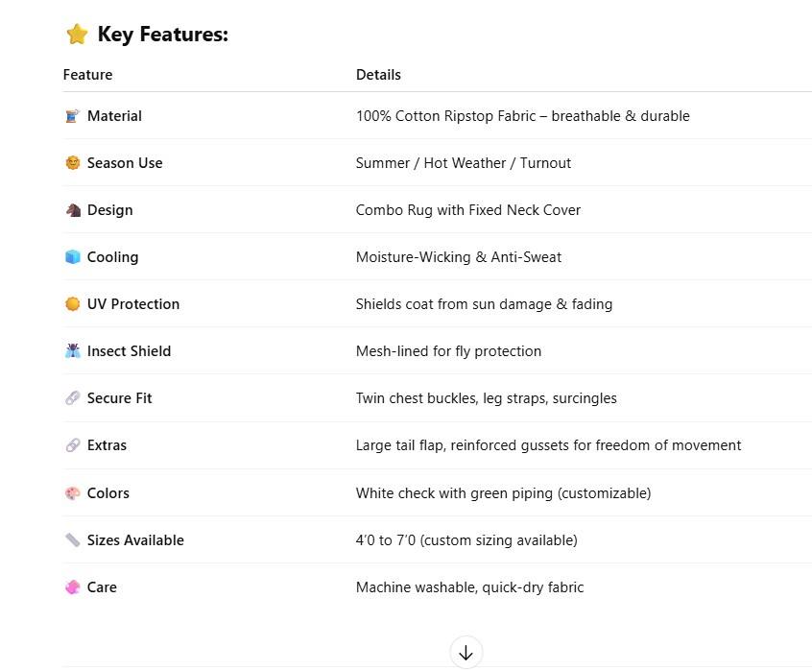Select the Key Features heading text
The height and width of the screenshot is (670, 812).
point(162,35)
